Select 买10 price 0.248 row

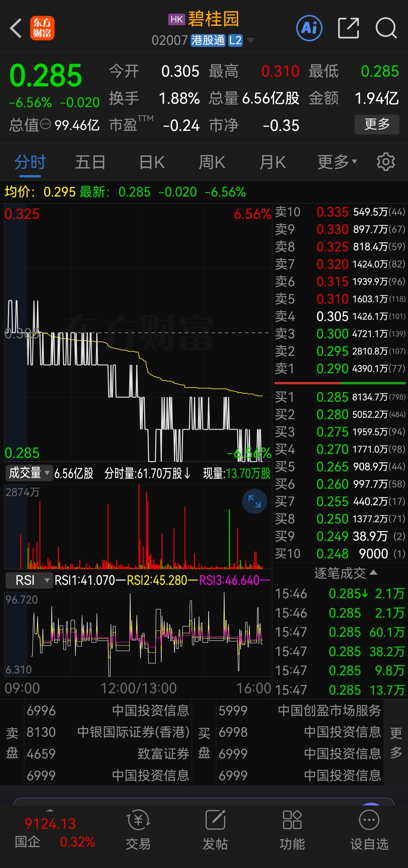(340, 554)
